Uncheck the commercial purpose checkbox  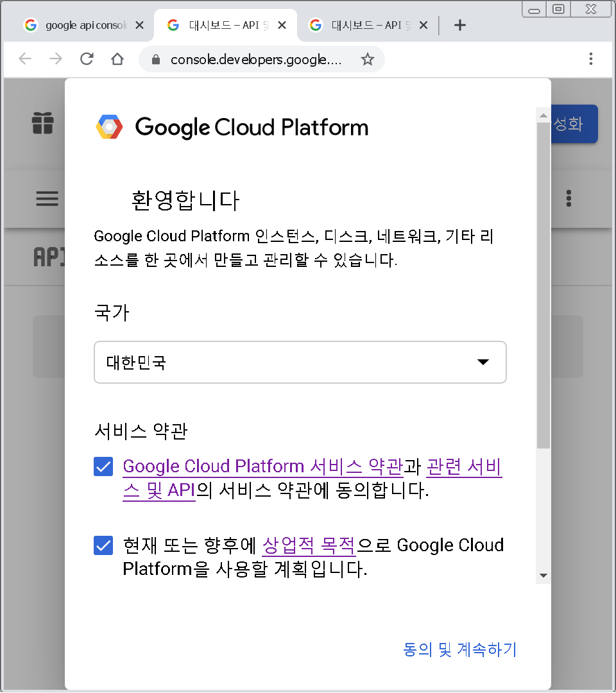point(103,545)
